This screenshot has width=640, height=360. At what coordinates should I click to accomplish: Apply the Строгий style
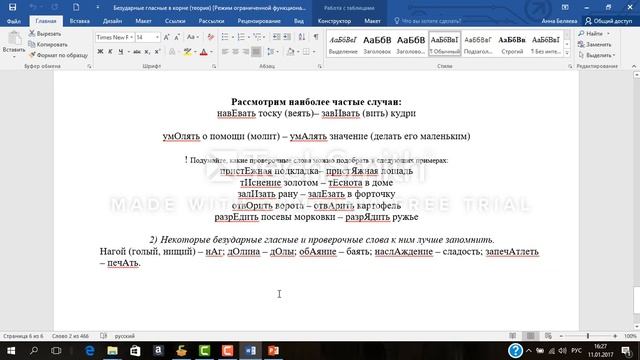pos(512,44)
